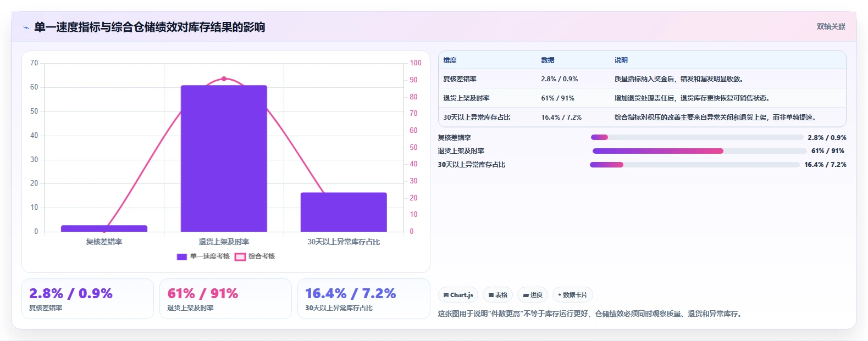Click the 70 tick on left axis

(34, 63)
